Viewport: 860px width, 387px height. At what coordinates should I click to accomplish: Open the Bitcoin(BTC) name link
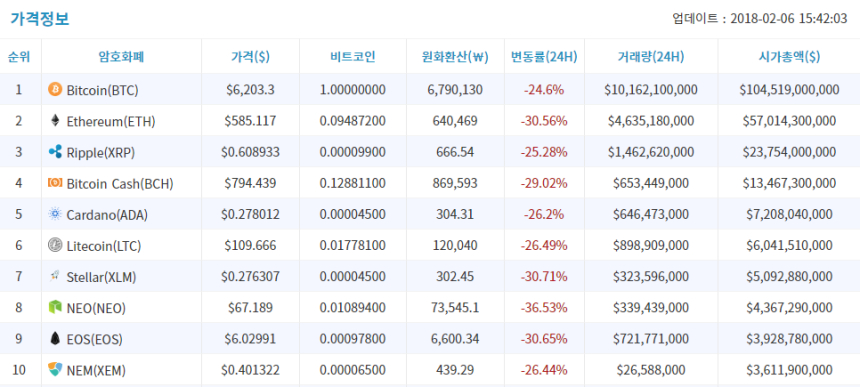click(x=103, y=90)
